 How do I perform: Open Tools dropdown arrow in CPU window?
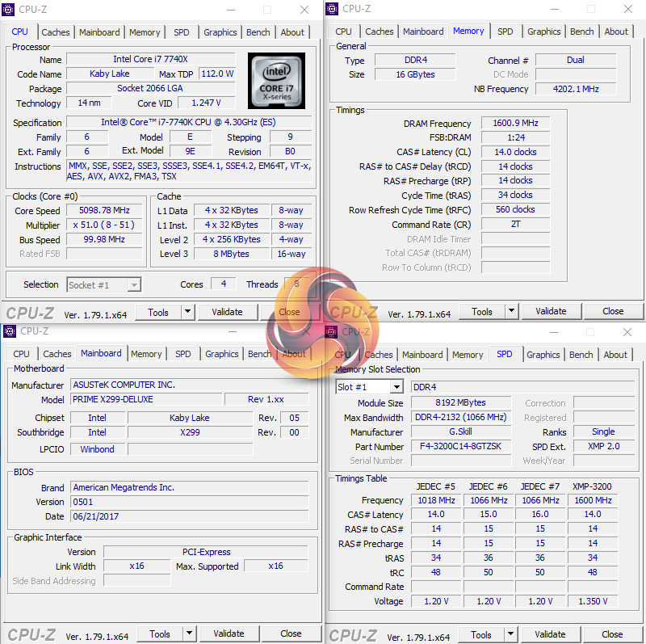coord(188,312)
